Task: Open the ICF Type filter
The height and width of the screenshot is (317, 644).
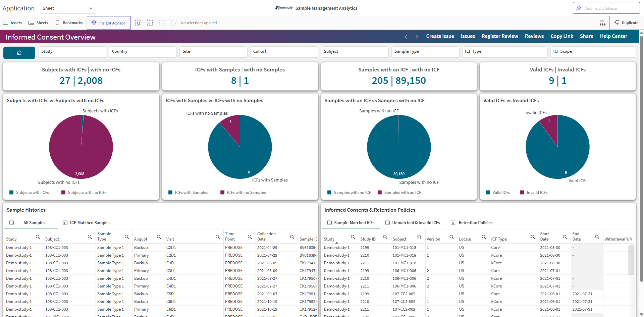Action: (x=505, y=51)
